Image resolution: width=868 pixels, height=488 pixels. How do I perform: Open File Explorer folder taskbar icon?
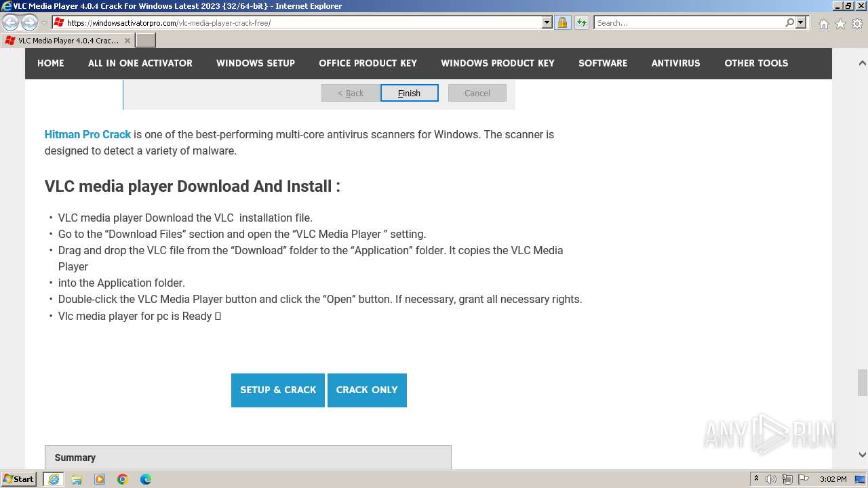pyautogui.click(x=77, y=479)
